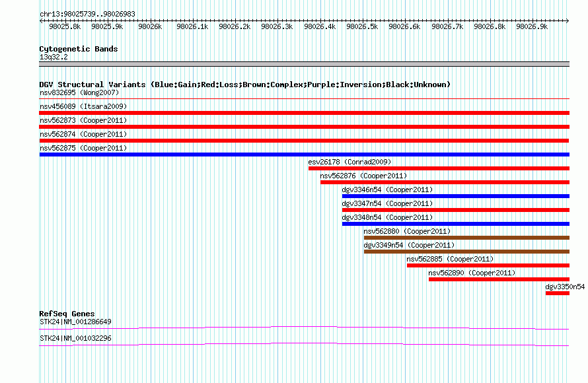Image resolution: width=588 pixels, height=383 pixels.
Task: Click the 98026.5k ruler tick label
Action: 362,26
